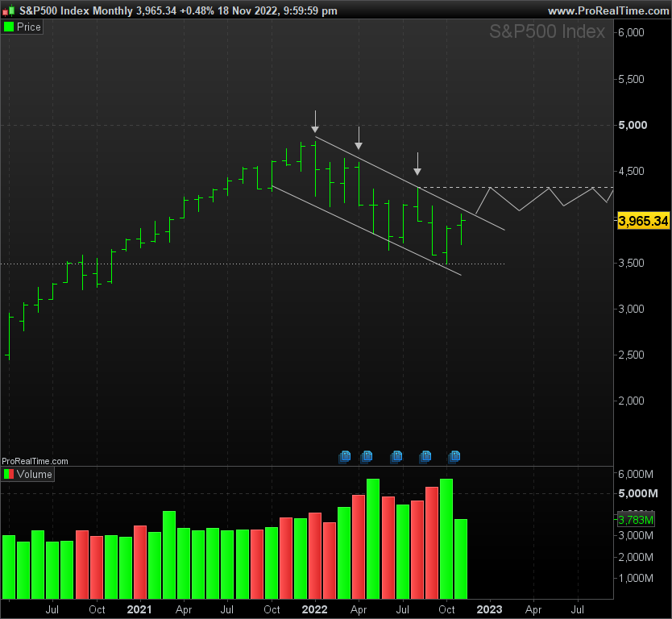Viewport: 672px width, 619px height.
Task: Open the third blue news document icon
Action: click(x=396, y=456)
